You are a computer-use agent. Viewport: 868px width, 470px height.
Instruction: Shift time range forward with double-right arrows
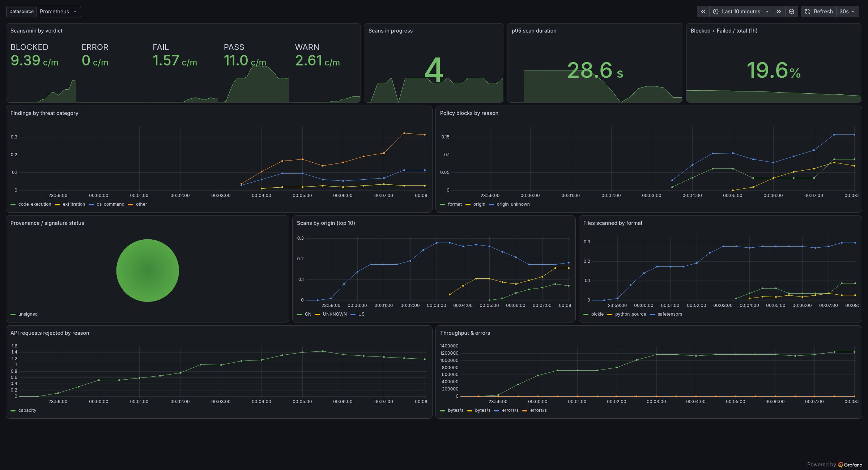click(x=779, y=12)
